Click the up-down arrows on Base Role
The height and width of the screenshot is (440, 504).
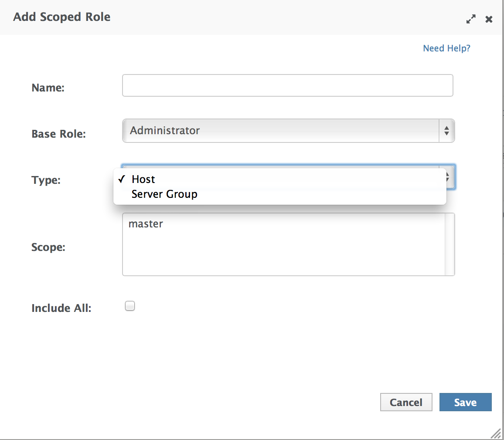coord(446,131)
